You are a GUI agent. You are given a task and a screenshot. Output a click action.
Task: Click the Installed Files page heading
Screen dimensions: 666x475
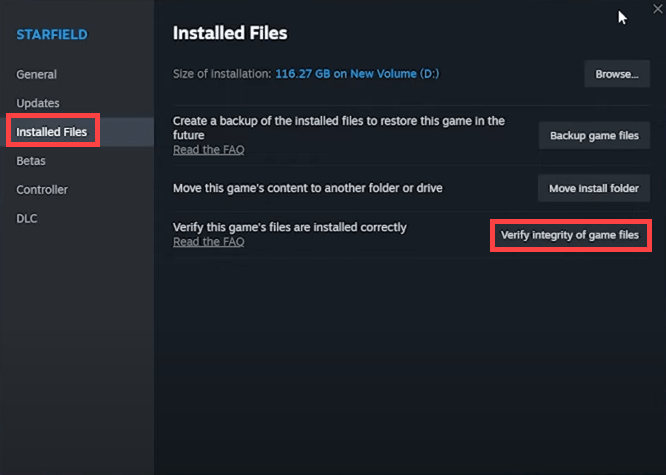point(230,33)
